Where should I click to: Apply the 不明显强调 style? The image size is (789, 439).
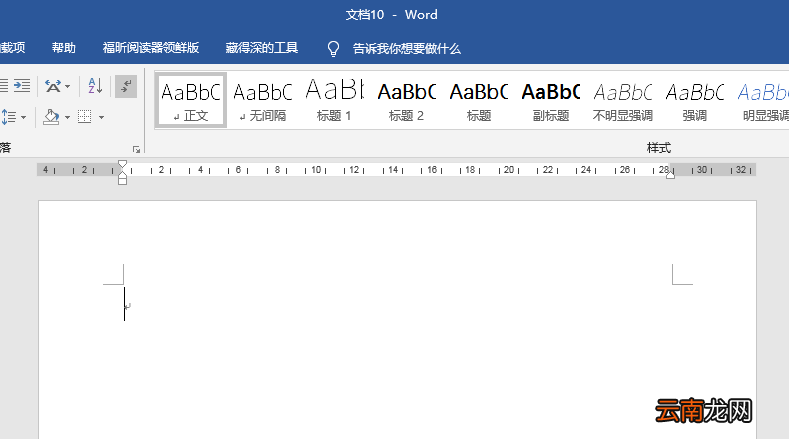tap(623, 101)
